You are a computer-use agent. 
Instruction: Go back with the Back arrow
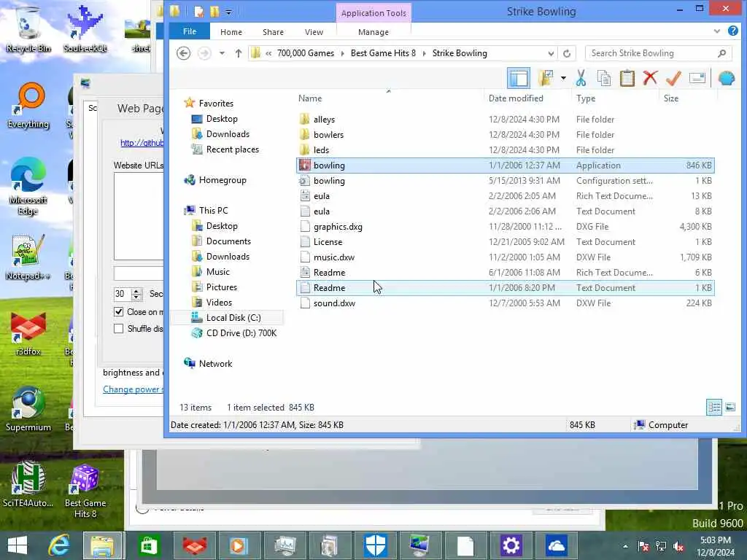point(183,52)
